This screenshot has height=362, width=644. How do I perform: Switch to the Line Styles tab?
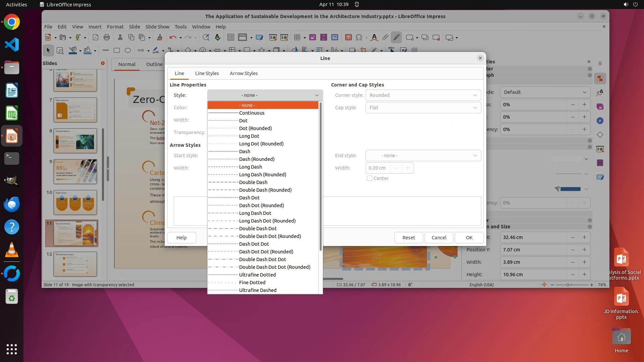pyautogui.click(x=207, y=73)
